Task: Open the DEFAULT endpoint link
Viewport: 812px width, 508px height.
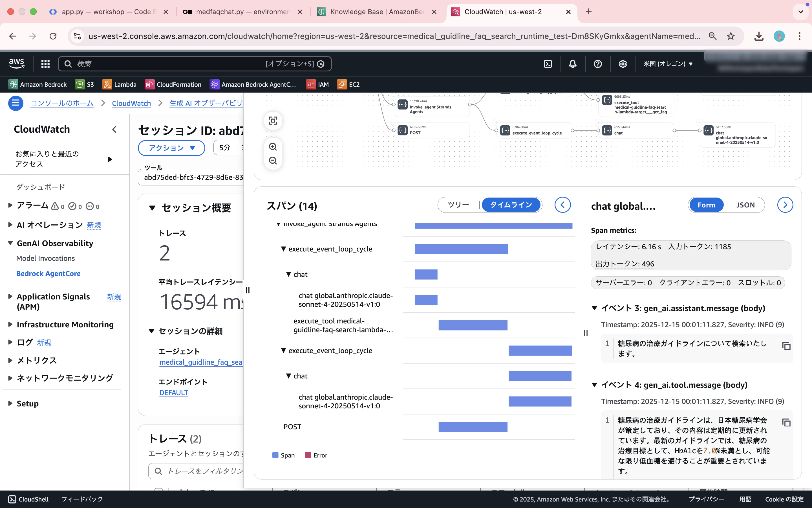Action: (x=174, y=392)
